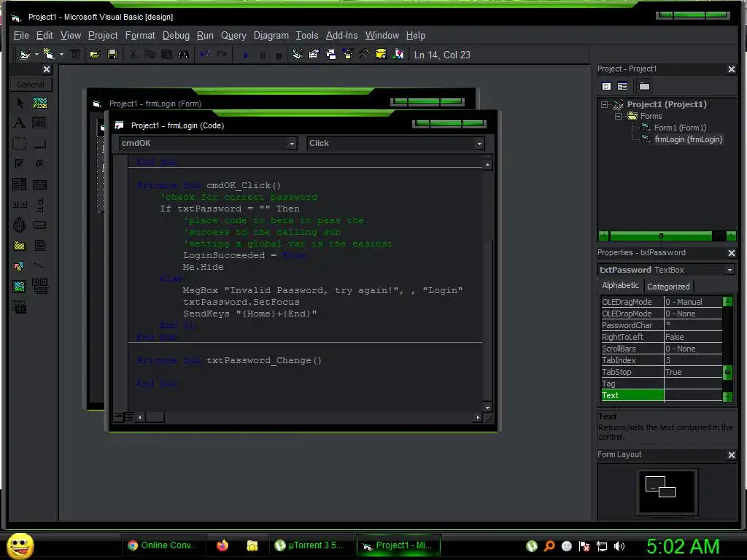Select the ComboBox control in the toolbox

pos(20,184)
